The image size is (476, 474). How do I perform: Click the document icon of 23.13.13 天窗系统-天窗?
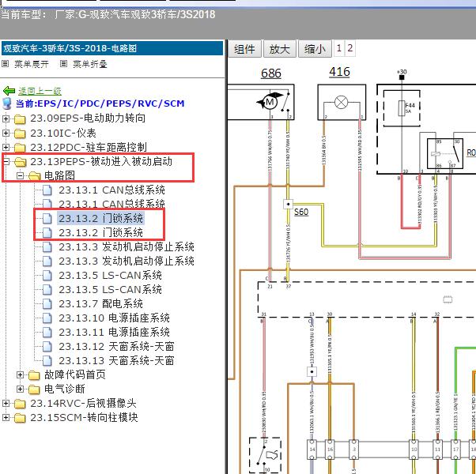pyautogui.click(x=47, y=360)
